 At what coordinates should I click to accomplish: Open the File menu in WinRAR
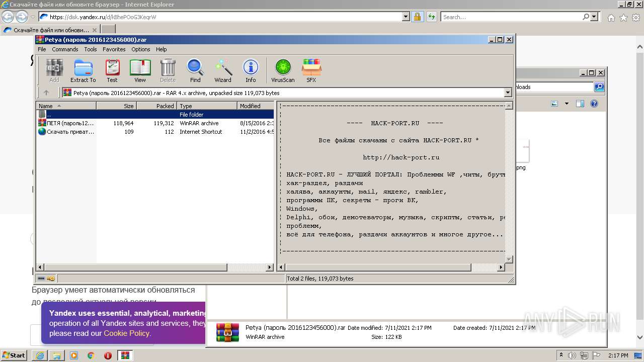(x=42, y=49)
